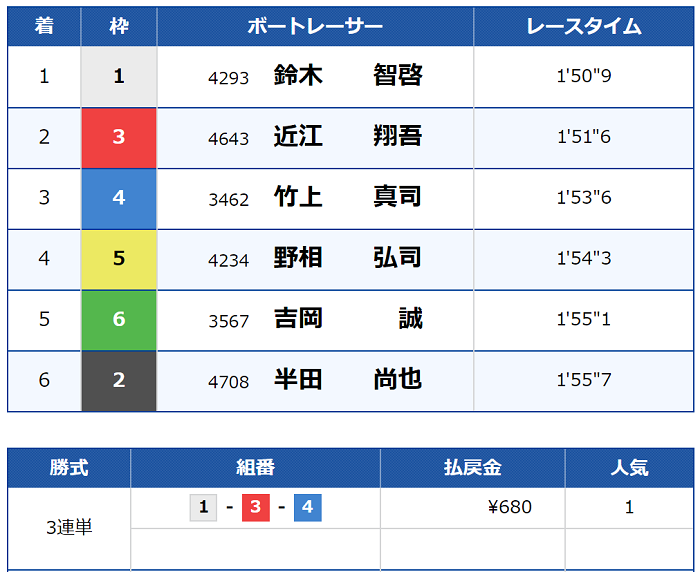700x572 pixels.
Task: Select racer name 近江 翔吾
Action: 348,137
